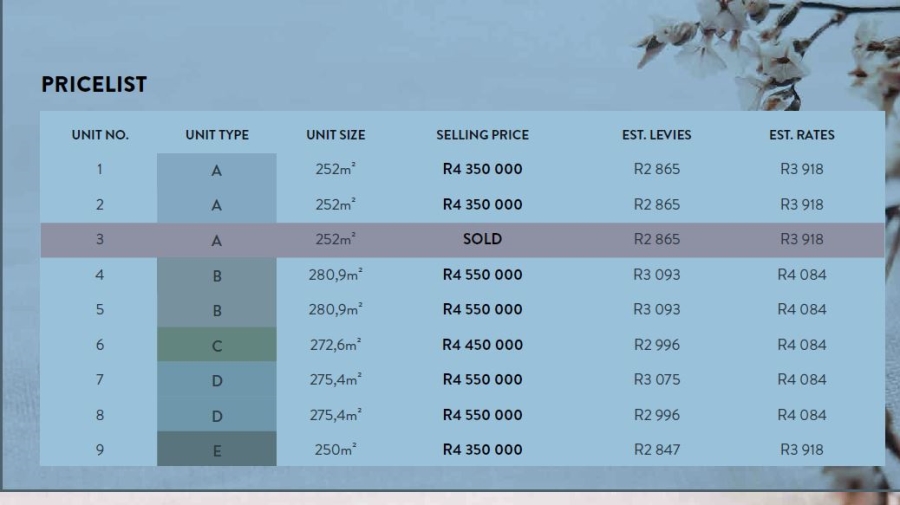Click the EST. RATES column header
Screen dimensions: 900x505
click(801, 135)
